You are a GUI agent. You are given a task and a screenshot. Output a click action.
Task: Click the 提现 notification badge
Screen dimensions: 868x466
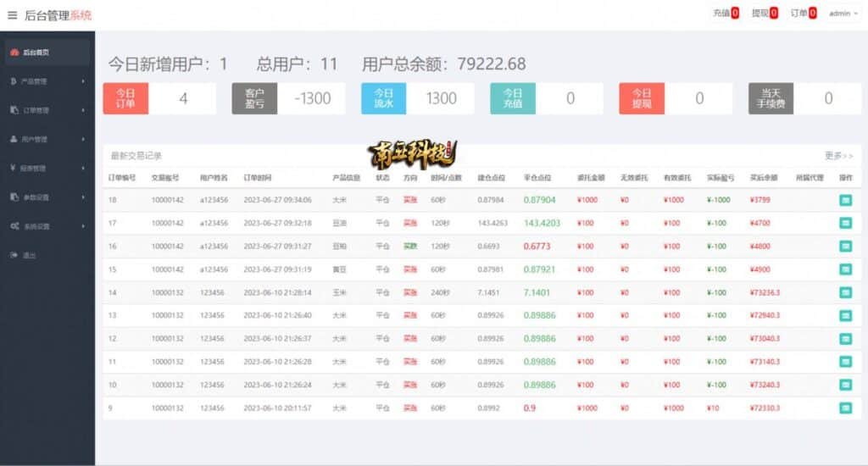click(x=774, y=14)
